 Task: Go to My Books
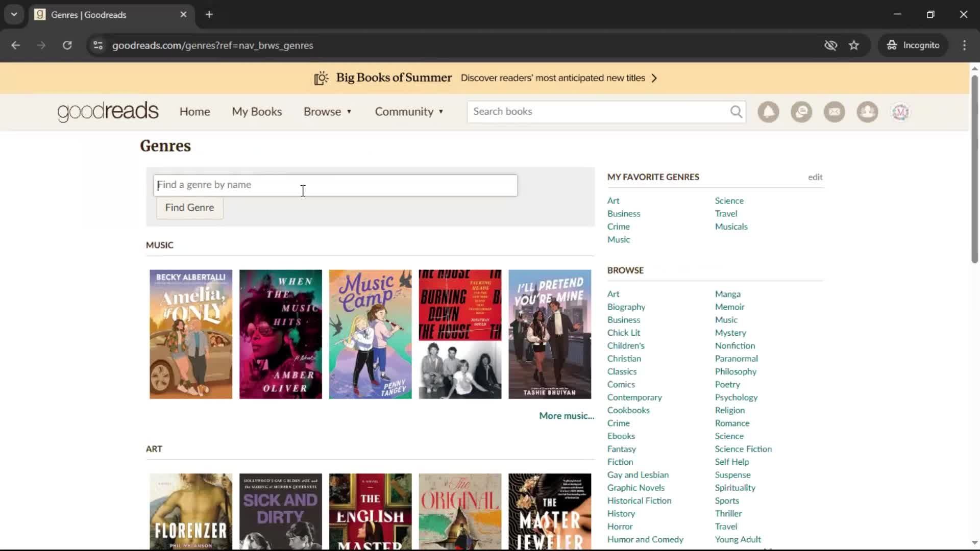point(257,112)
